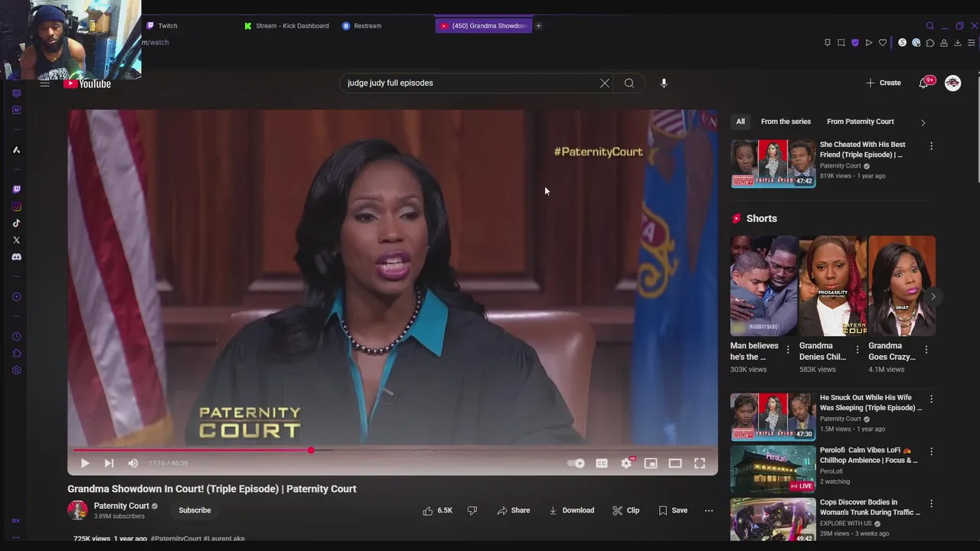
Task: Toggle theater mode view
Action: tap(675, 463)
